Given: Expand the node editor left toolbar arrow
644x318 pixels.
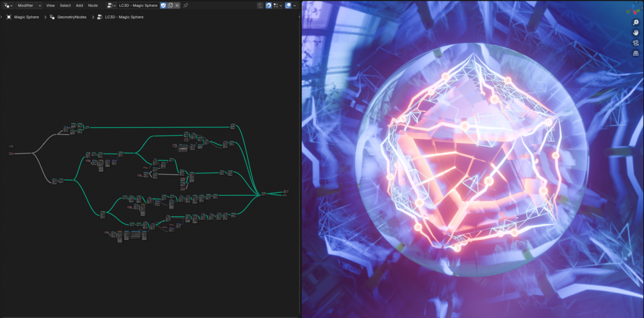Looking at the screenshot, I should pyautogui.click(x=1, y=17).
